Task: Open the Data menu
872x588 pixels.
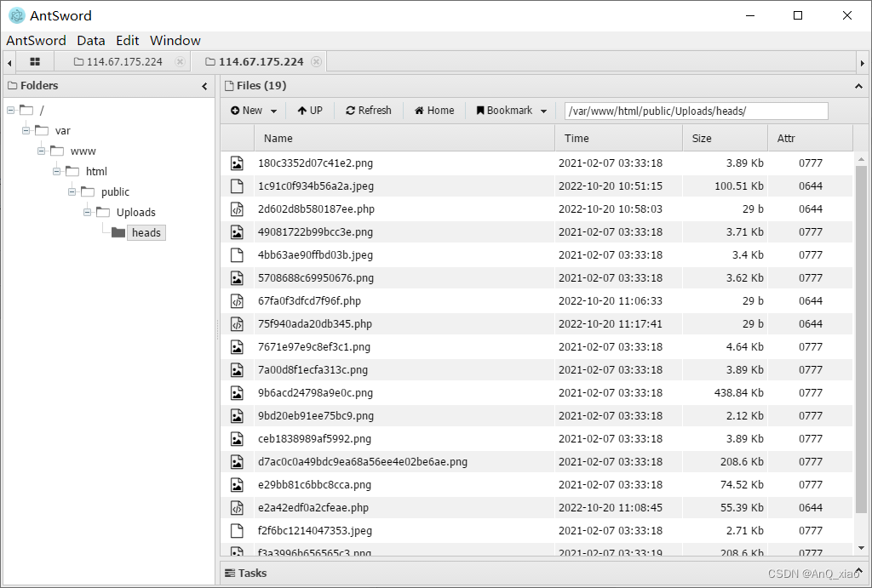Action: (91, 41)
